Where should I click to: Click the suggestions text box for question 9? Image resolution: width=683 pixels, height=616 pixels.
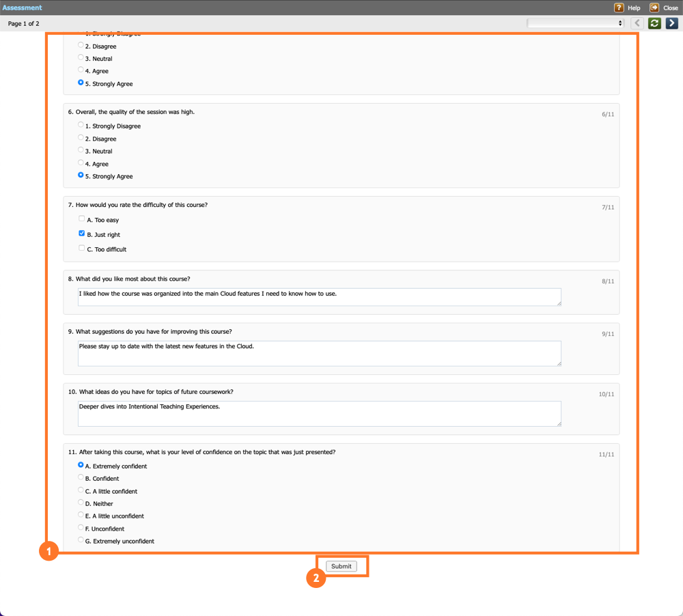pos(318,353)
